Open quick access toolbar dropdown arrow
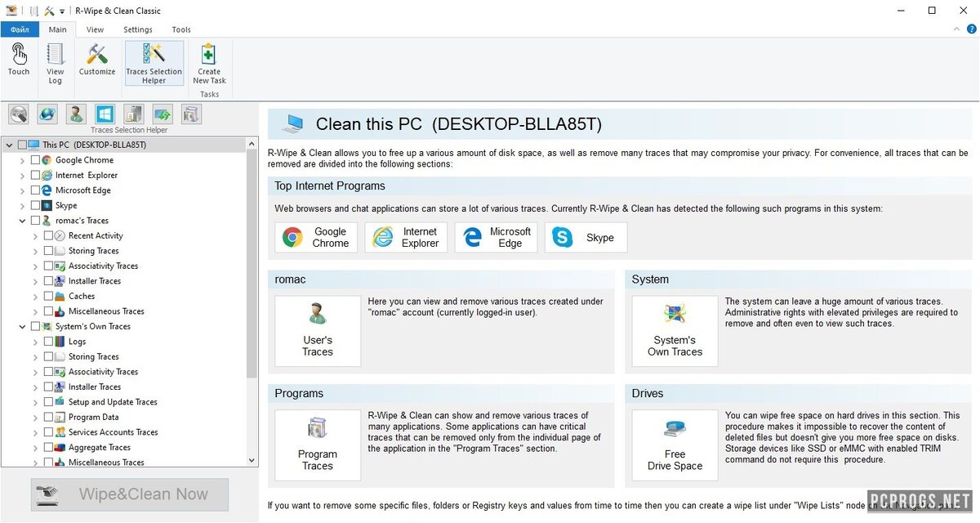 pyautogui.click(x=61, y=11)
